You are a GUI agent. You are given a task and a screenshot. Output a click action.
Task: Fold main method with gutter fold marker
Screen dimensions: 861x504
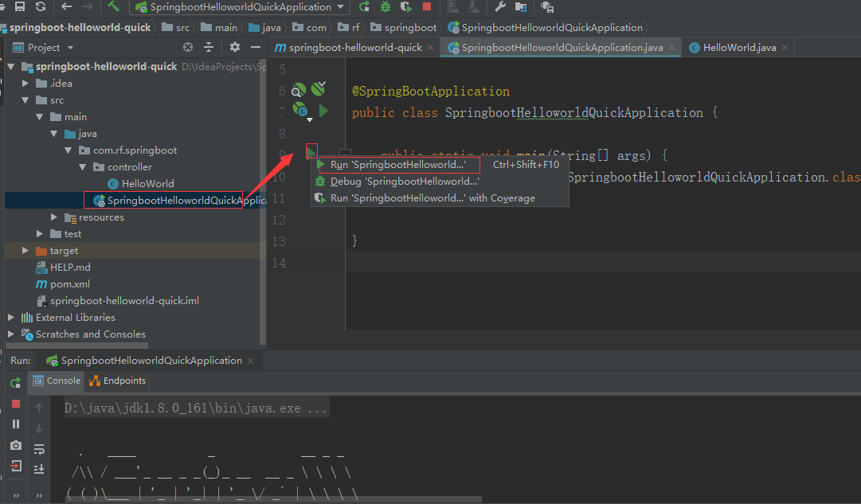click(x=345, y=153)
